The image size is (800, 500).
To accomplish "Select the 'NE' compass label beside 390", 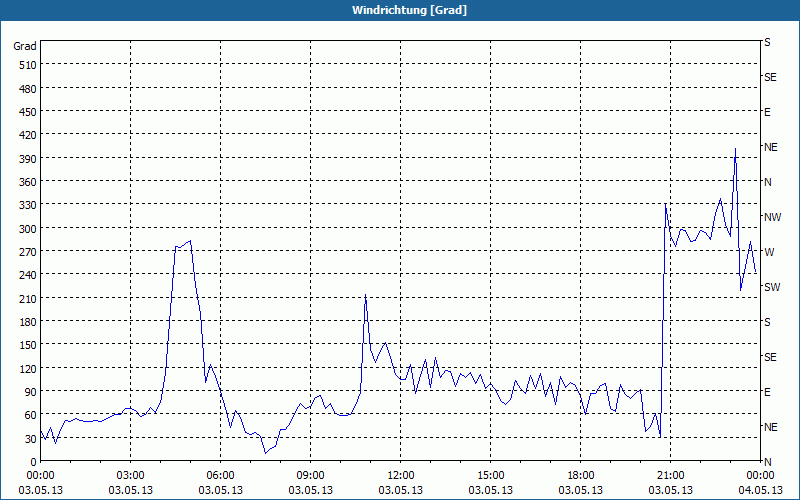I will [770, 147].
